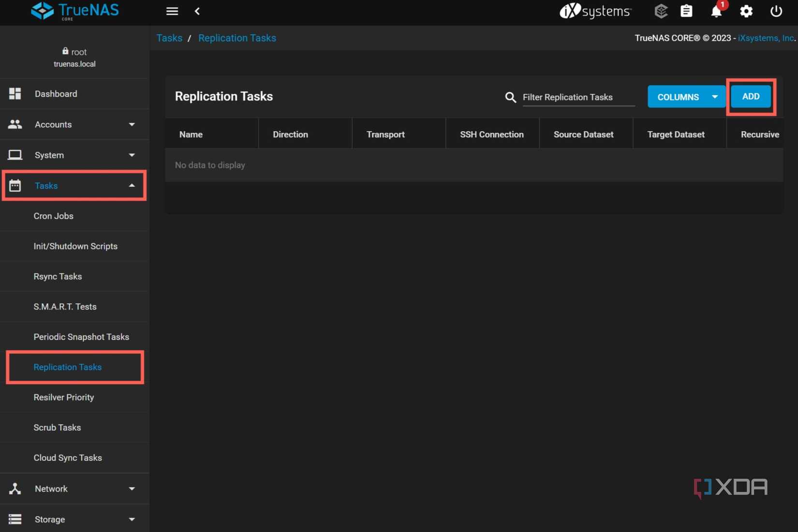Click the Accounts people icon
Viewport: 798px width, 532px height.
pos(15,124)
